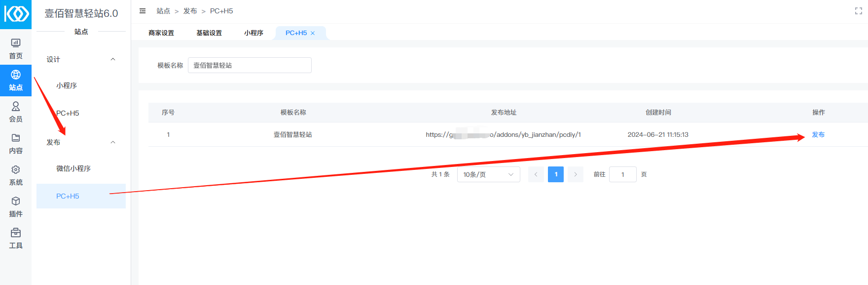This screenshot has width=868, height=285.
Task: Click the 发布 link in table row
Action: pyautogui.click(x=818, y=134)
